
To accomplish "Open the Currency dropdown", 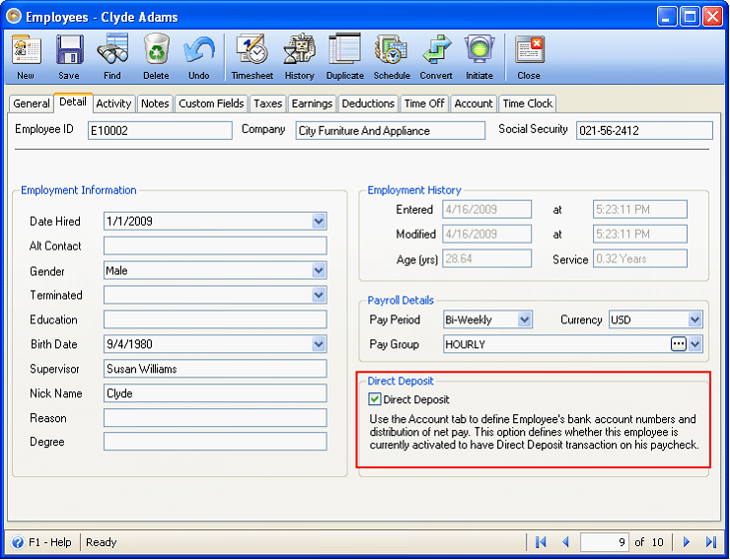I will coord(694,319).
